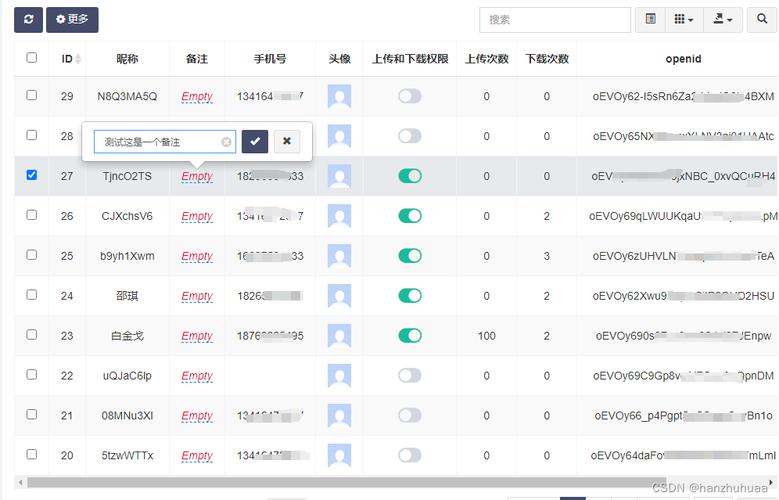
Task: Click the magnifier search button
Action: point(762,20)
